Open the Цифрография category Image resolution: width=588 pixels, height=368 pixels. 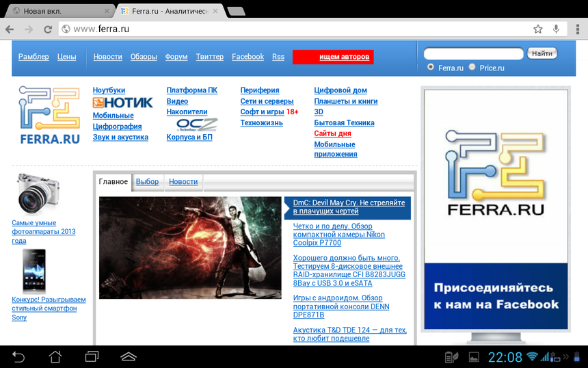[117, 127]
